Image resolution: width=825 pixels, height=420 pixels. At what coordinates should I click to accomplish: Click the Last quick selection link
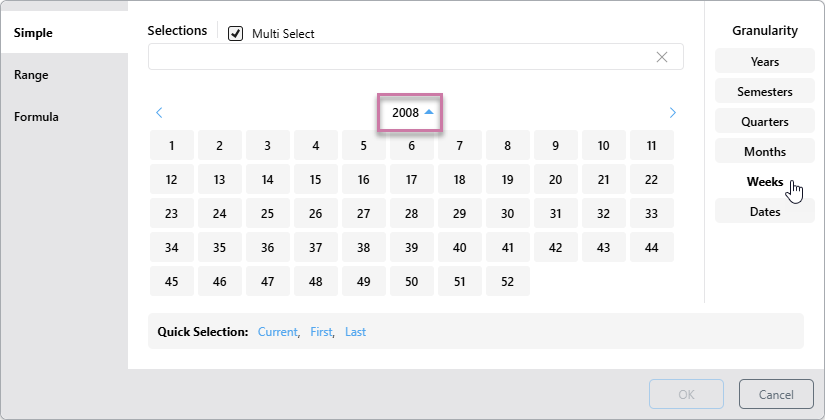[x=355, y=332]
